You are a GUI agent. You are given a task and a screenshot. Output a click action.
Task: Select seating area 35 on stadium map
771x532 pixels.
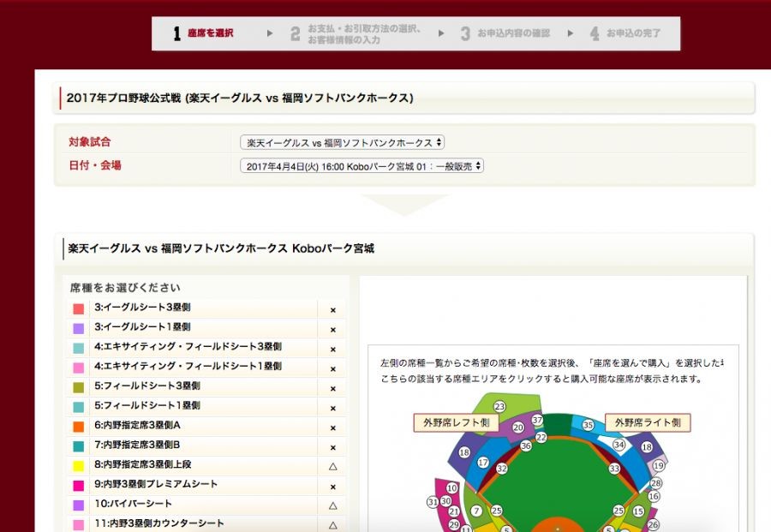588,425
